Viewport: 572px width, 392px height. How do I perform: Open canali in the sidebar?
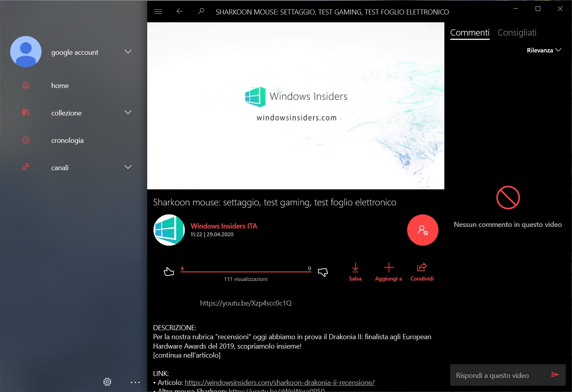[60, 168]
